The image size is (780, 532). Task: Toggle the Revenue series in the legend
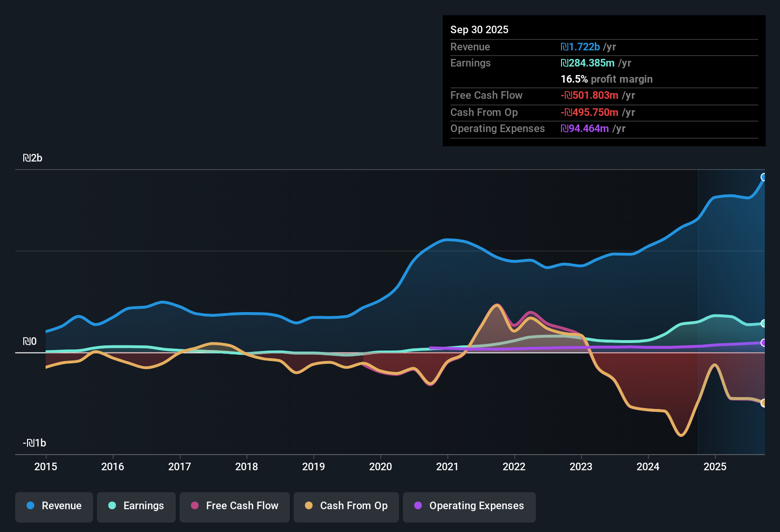[54, 506]
